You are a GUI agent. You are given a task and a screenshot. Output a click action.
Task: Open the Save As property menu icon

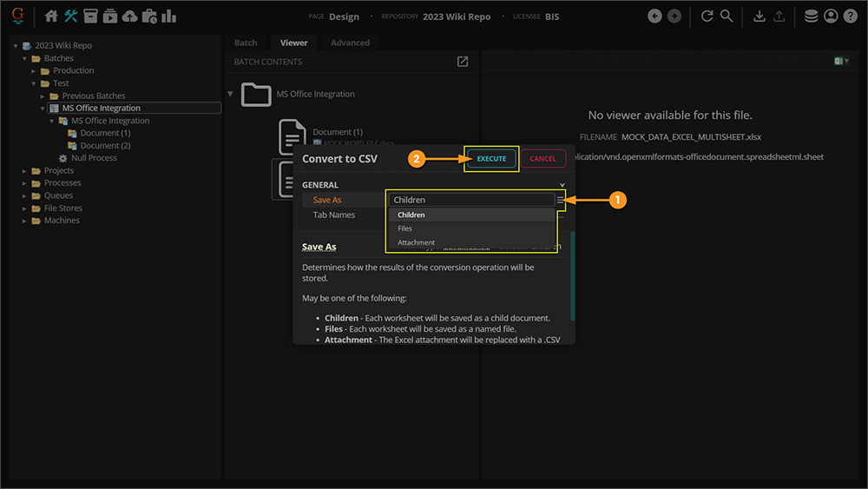(x=560, y=200)
